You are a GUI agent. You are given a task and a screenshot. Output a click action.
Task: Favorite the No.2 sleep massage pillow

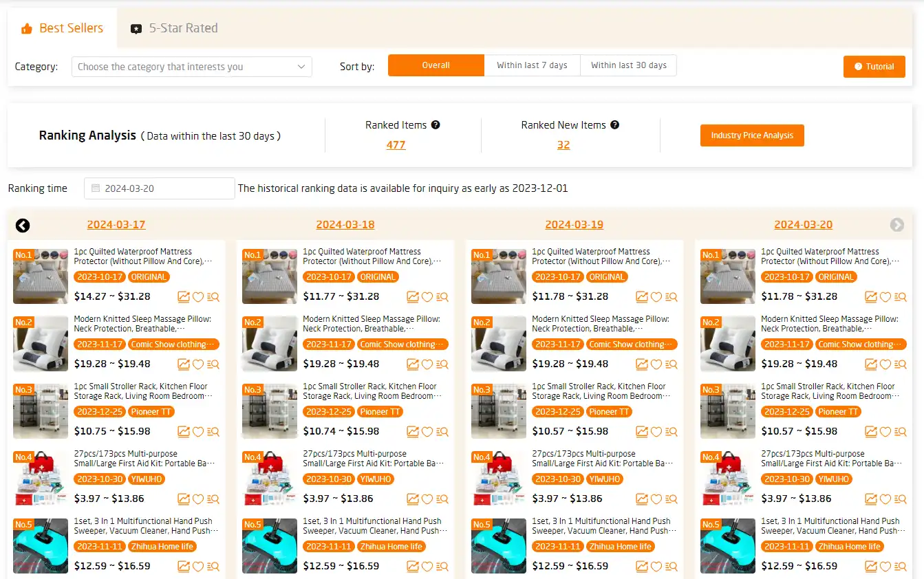click(199, 364)
